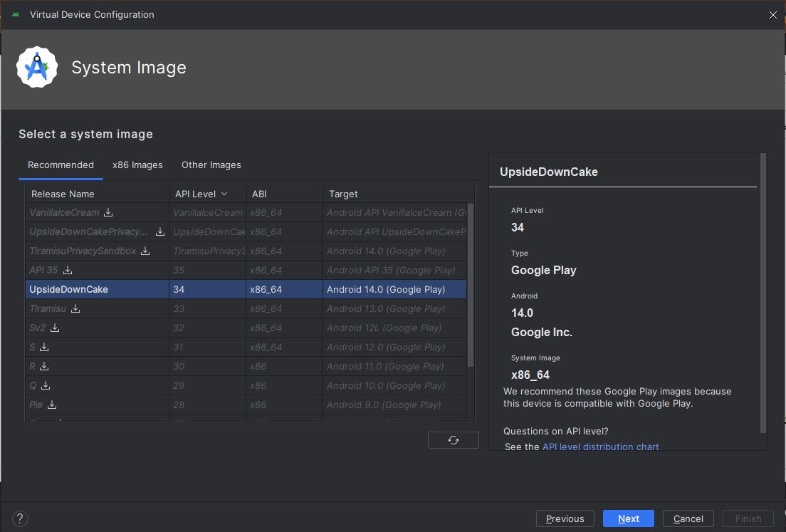Click the Previous button
This screenshot has height=532, width=786.
click(565, 518)
